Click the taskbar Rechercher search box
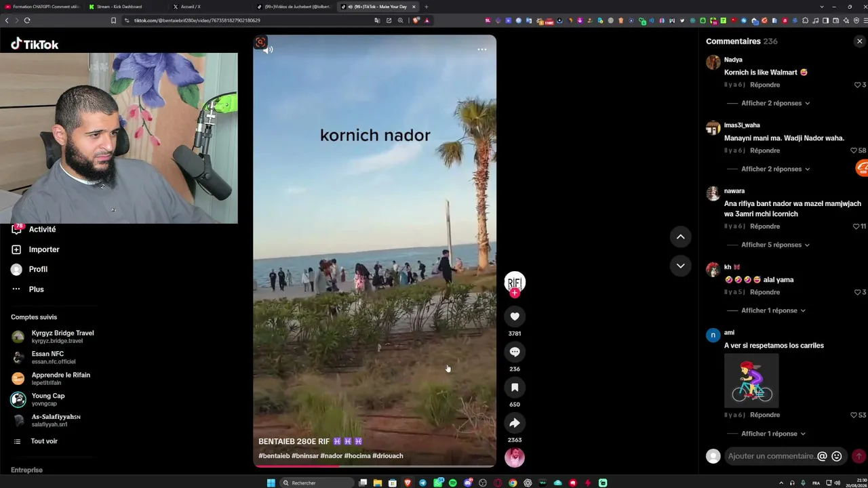868x488 pixels. click(x=317, y=483)
